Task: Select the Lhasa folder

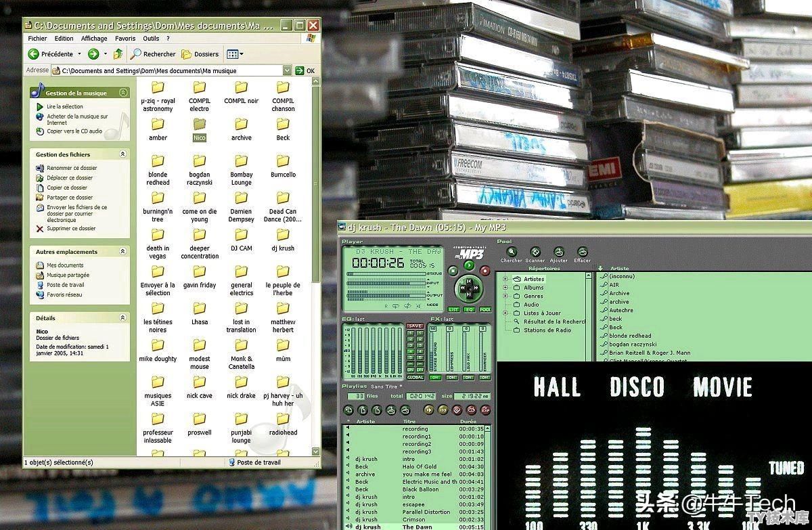Action: (199, 313)
